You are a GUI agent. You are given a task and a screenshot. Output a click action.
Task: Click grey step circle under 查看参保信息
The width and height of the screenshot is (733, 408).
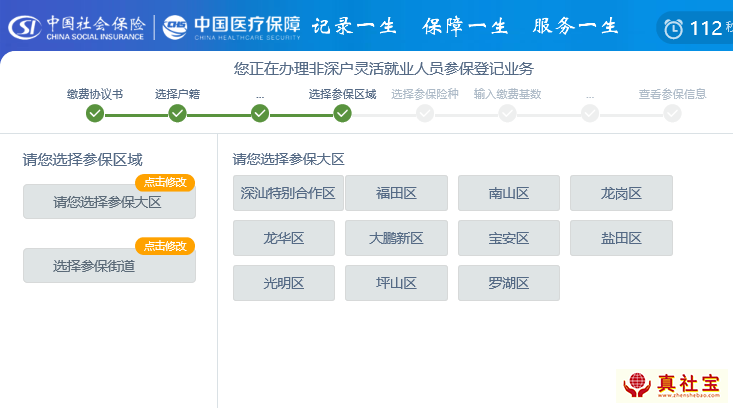point(672,113)
